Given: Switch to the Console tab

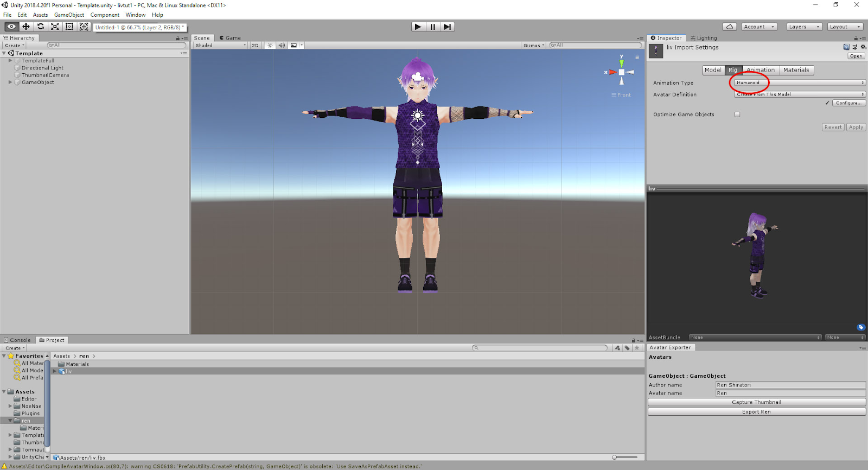Looking at the screenshot, I should [17, 340].
